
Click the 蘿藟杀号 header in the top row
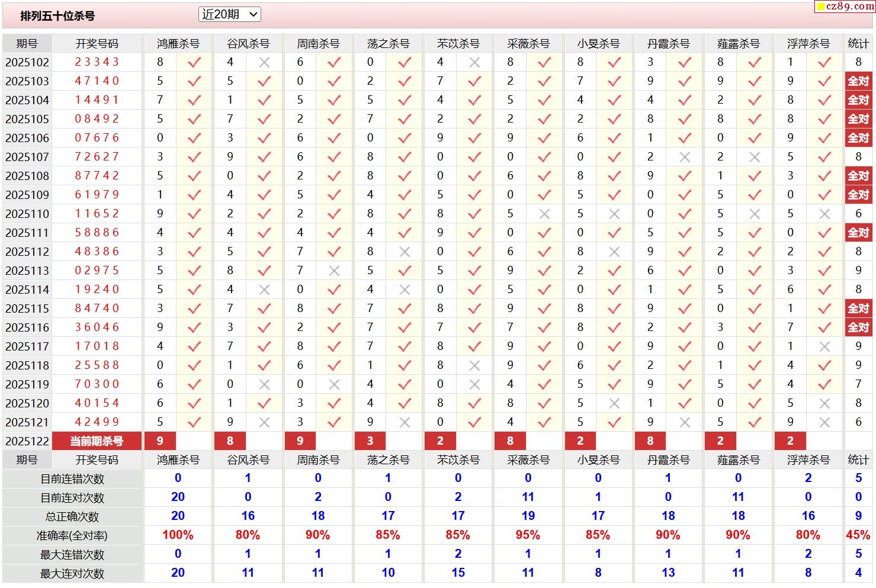[x=738, y=44]
